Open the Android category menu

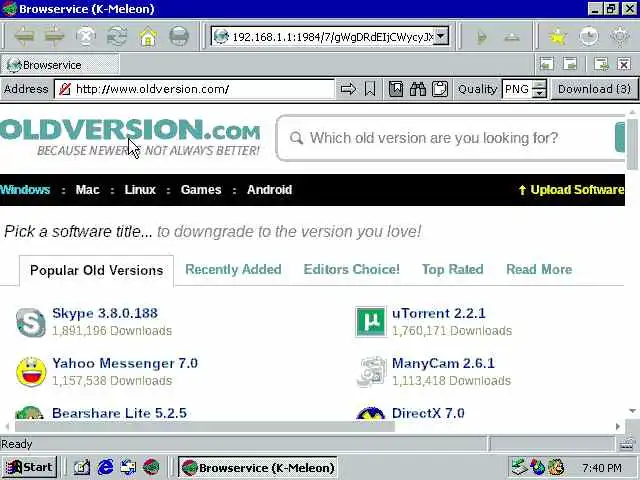point(269,190)
